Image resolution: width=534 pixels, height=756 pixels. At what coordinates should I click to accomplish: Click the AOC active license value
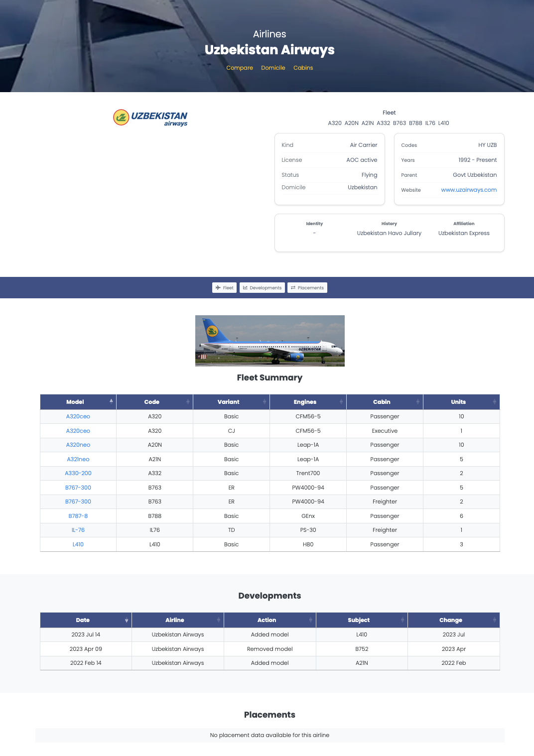(362, 160)
